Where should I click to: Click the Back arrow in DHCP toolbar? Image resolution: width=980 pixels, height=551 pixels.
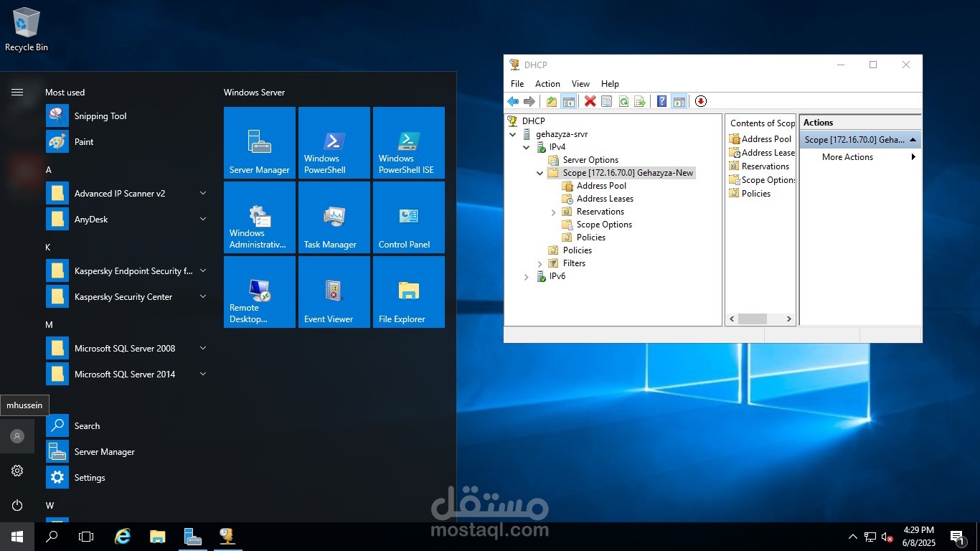pyautogui.click(x=513, y=101)
